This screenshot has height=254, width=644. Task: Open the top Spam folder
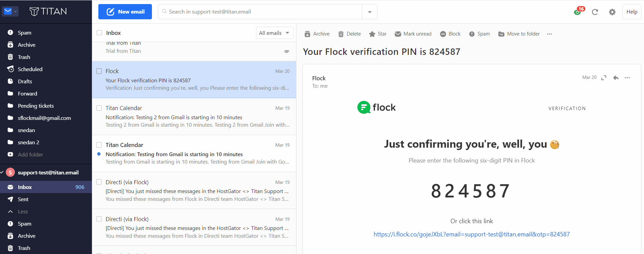[x=24, y=33]
